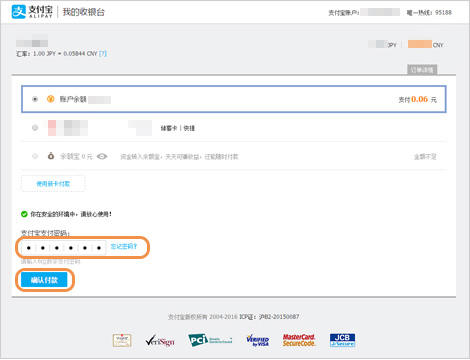Screen dimensions: 470x360
Task: Click the 使用新卡付款 new card button
Action: point(53,183)
